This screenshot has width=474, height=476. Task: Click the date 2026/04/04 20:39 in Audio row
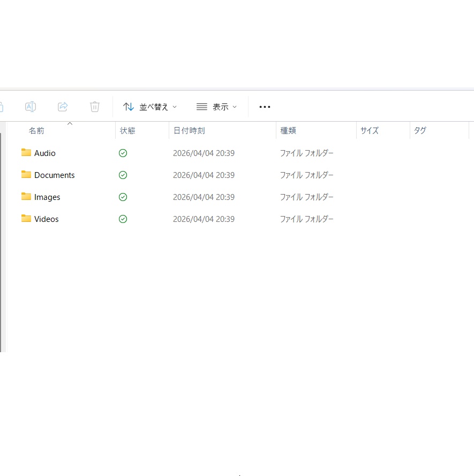coord(204,153)
